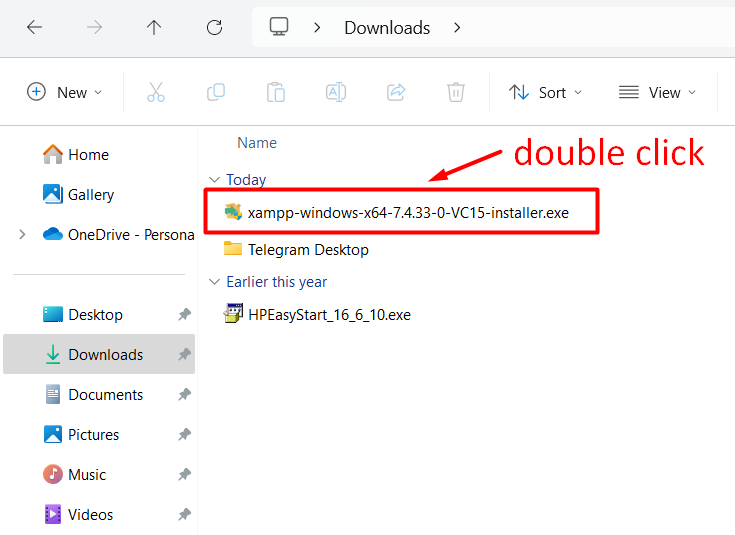
Task: Click the Cut scissors icon
Action: 156,92
